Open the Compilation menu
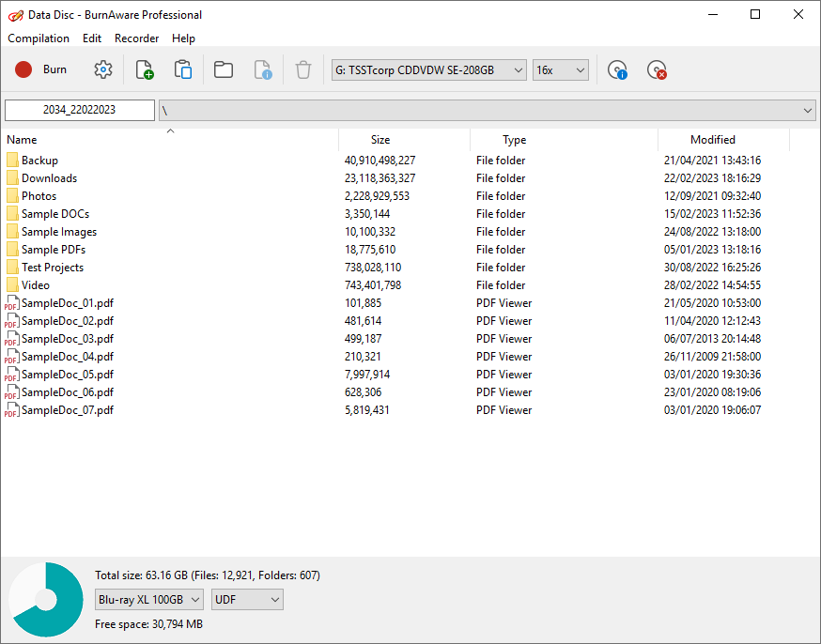This screenshot has height=644, width=821. (39, 38)
